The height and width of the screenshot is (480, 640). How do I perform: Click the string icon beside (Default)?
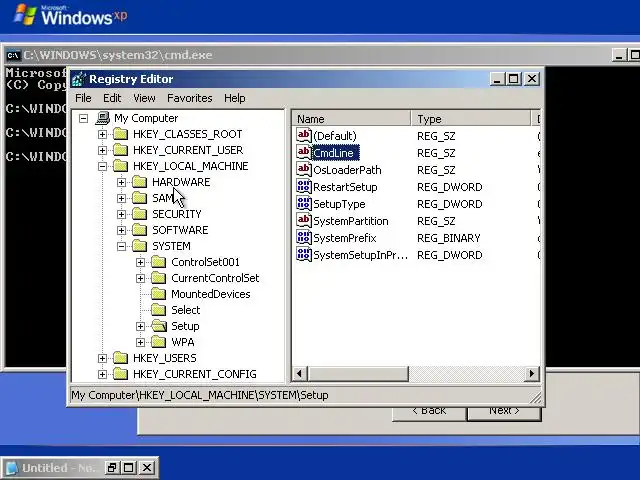click(304, 135)
